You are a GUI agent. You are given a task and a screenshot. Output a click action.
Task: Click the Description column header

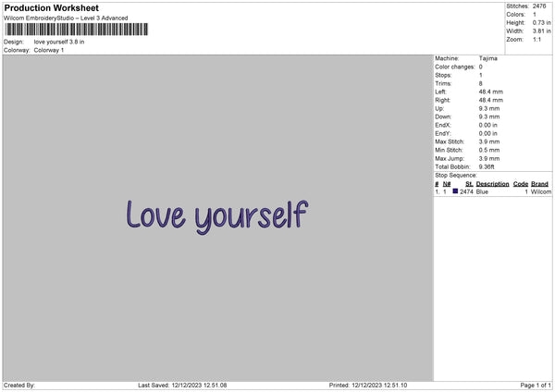pyautogui.click(x=492, y=184)
